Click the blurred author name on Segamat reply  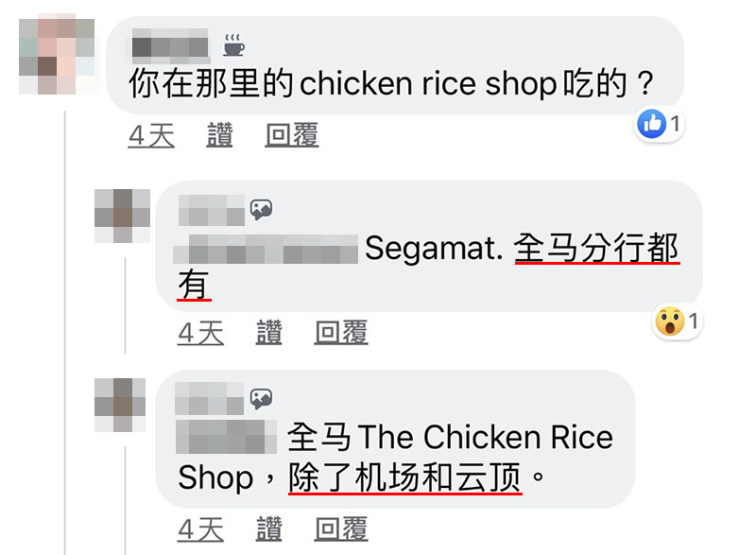[211, 210]
